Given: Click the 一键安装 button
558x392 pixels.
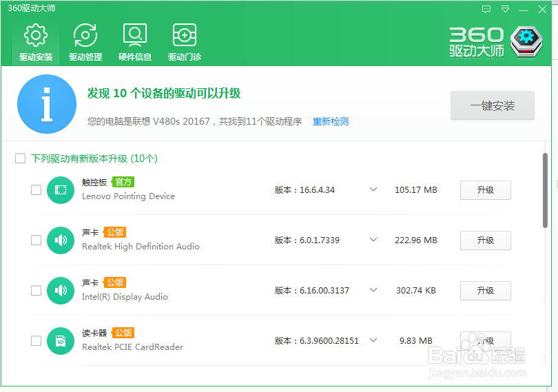Looking at the screenshot, I should 493,105.
